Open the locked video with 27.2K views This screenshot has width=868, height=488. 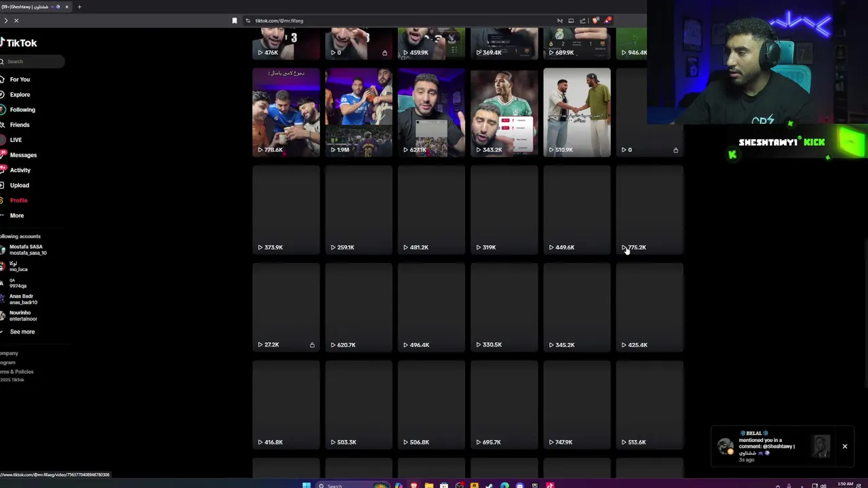[x=286, y=308]
